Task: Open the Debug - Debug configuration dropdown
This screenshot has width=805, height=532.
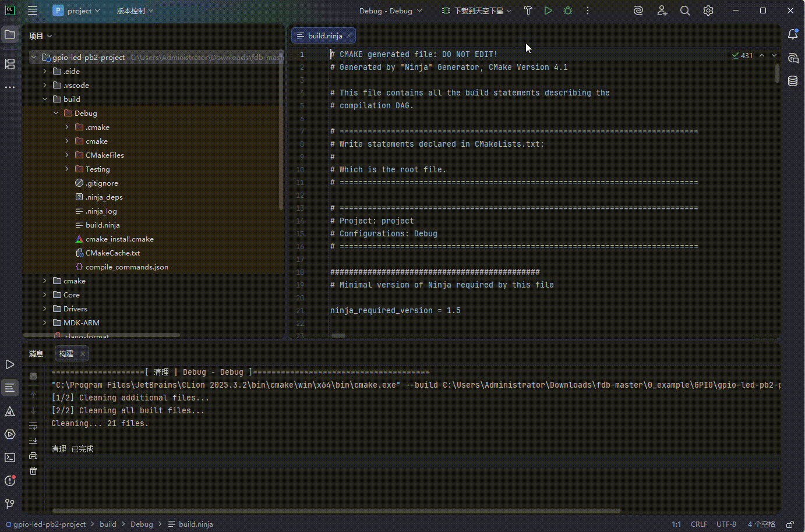Action: [x=390, y=10]
